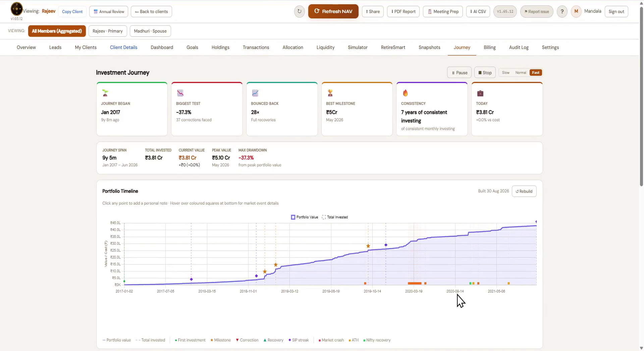Viewport: 644px width, 351px height.
Task: Select All Members (Aggregated) view
Action: click(57, 31)
